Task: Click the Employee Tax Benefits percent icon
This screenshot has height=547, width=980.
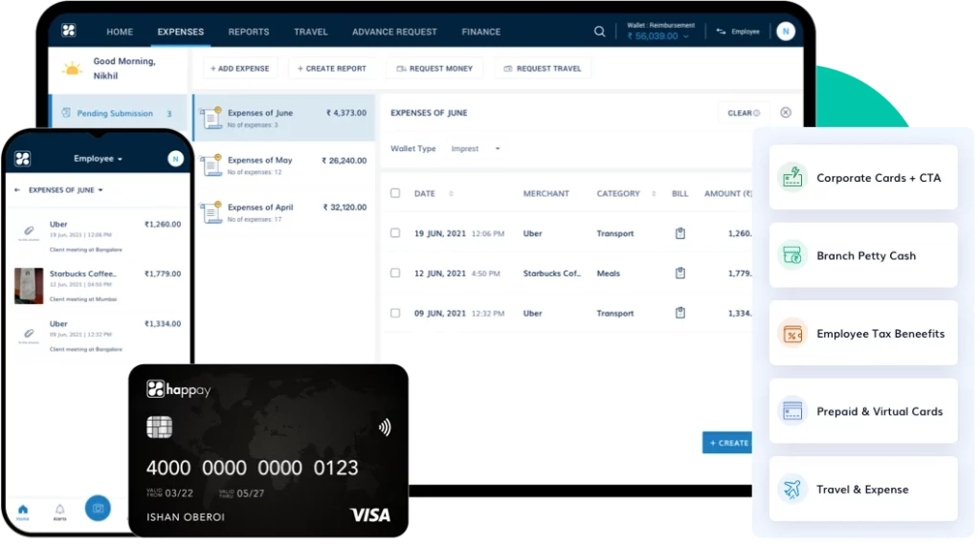Action: (792, 334)
